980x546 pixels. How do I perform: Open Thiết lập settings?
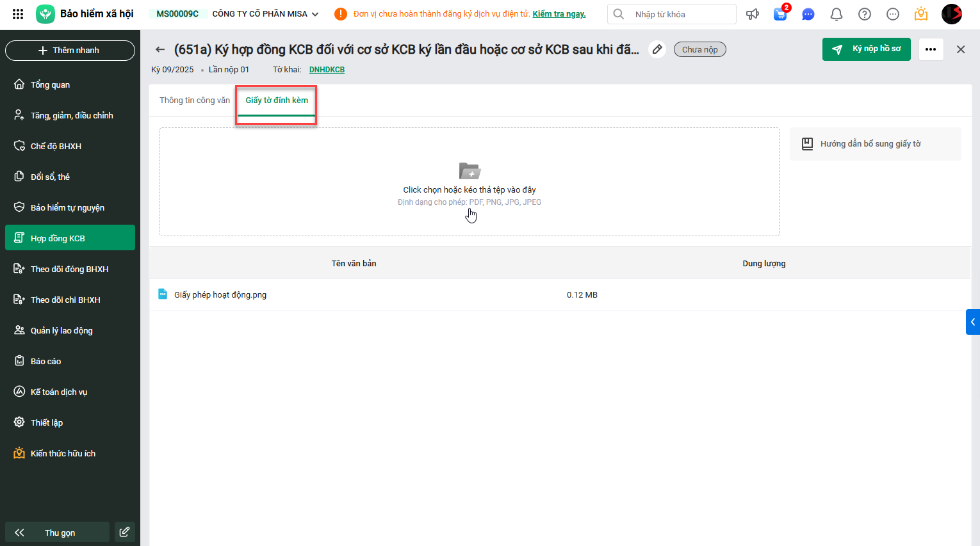point(70,422)
